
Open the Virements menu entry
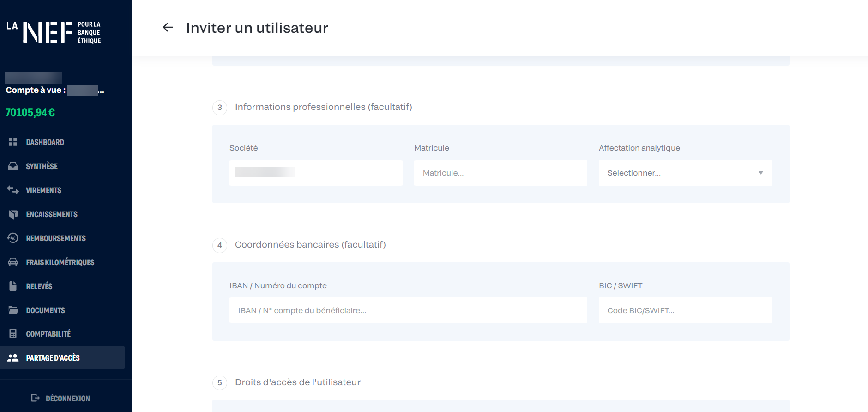(x=43, y=190)
